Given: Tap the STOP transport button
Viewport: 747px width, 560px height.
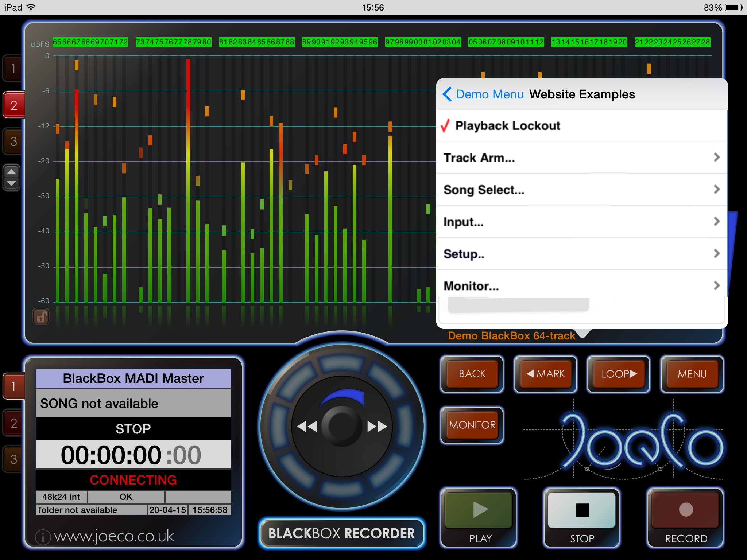Looking at the screenshot, I should click(x=582, y=517).
